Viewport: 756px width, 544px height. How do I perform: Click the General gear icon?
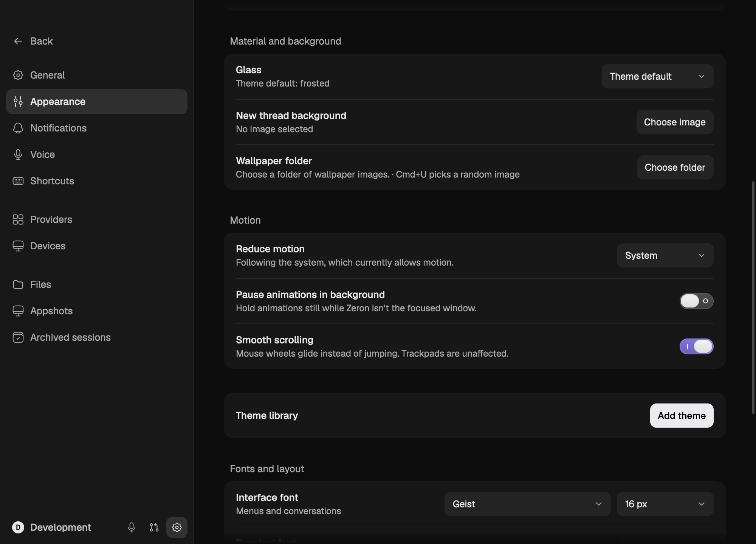coord(18,75)
